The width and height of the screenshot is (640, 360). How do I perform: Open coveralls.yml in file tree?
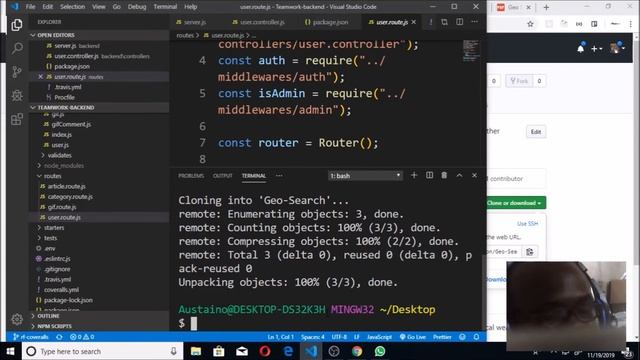[61, 290]
